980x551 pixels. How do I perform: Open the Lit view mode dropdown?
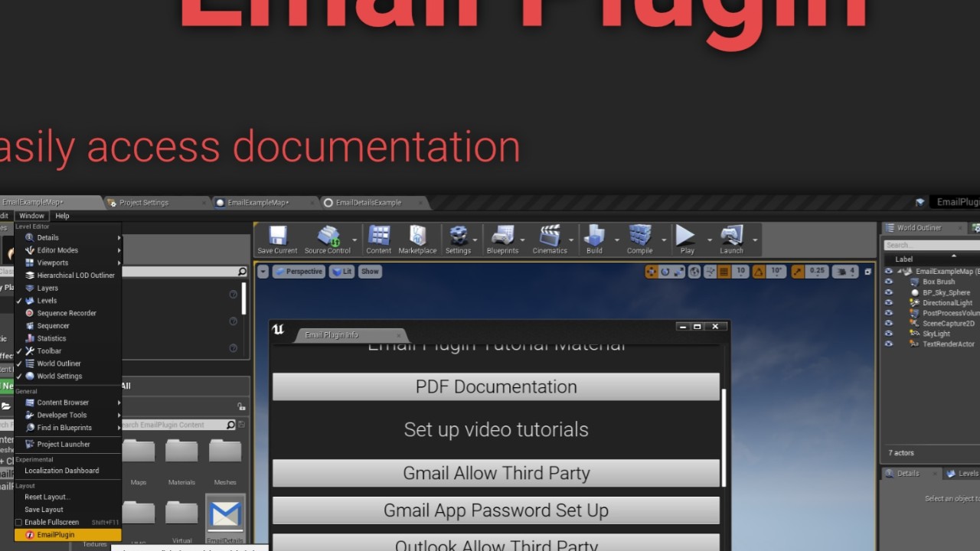coord(341,272)
